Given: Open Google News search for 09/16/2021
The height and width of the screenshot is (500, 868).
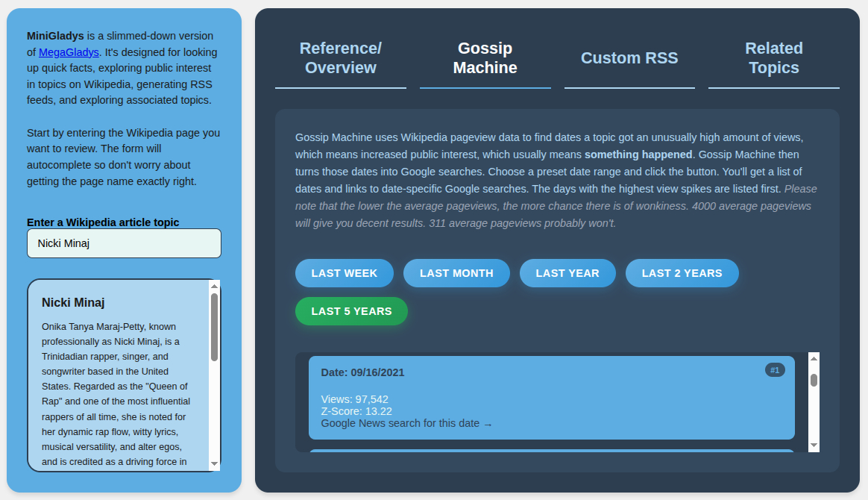Looking at the screenshot, I should coord(406,424).
